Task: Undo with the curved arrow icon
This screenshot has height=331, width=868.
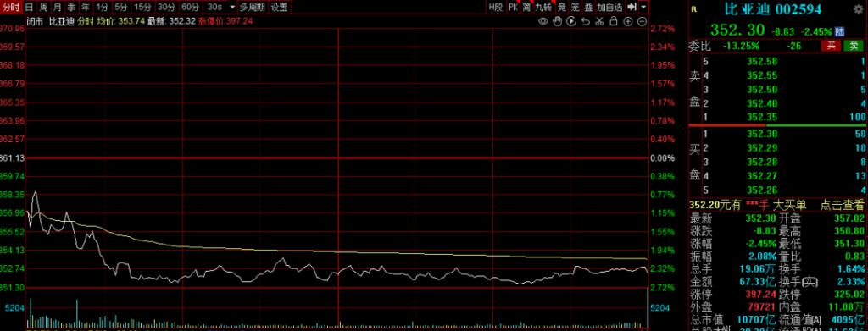Action: (x=585, y=21)
